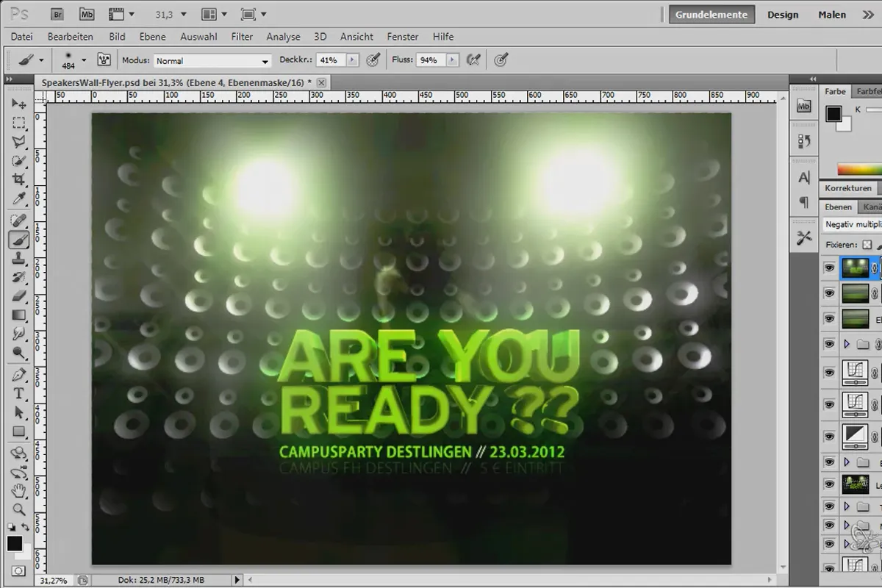This screenshot has width=882, height=588.
Task: Hide the second layer's eye icon
Action: 830,293
